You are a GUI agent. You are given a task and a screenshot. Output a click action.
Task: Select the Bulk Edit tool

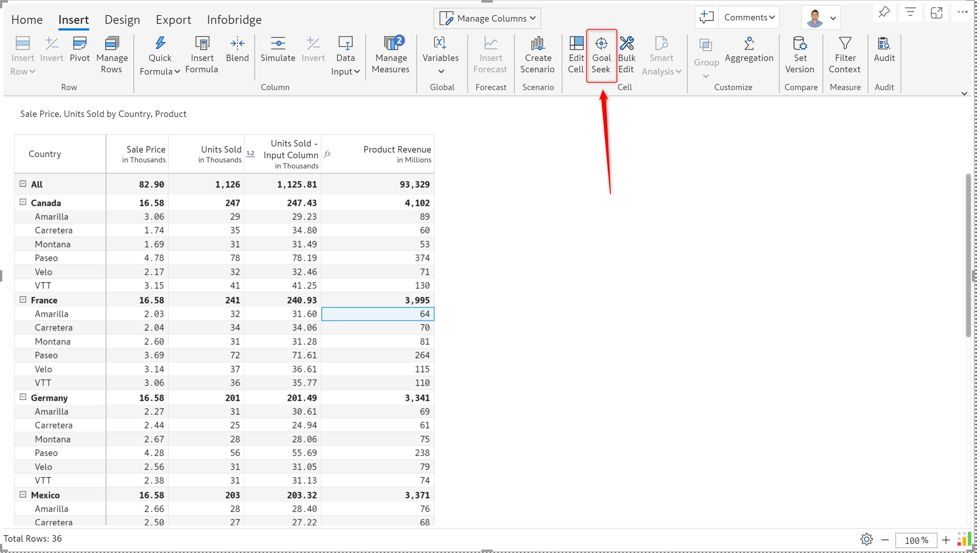[626, 55]
